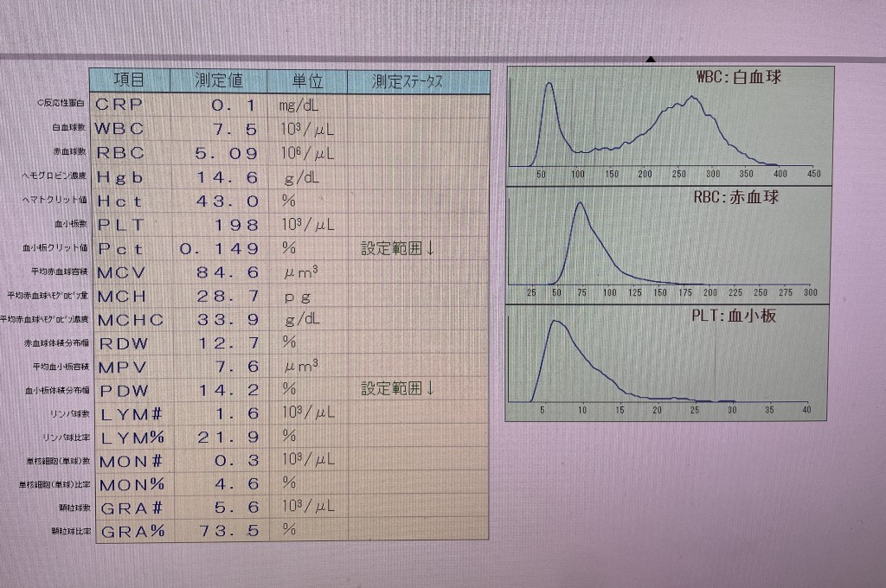This screenshot has width=886, height=588.
Task: Click the PLT:血小板 histogram title
Action: pos(735,316)
